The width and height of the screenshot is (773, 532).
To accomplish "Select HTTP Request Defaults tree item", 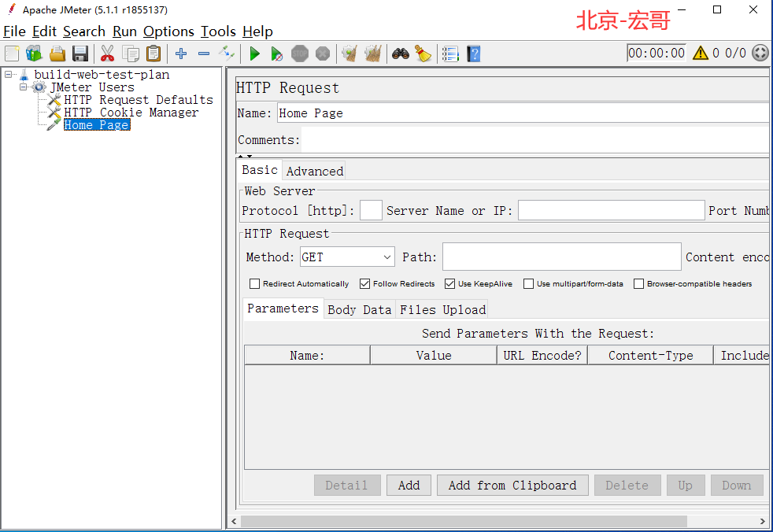I will (139, 100).
